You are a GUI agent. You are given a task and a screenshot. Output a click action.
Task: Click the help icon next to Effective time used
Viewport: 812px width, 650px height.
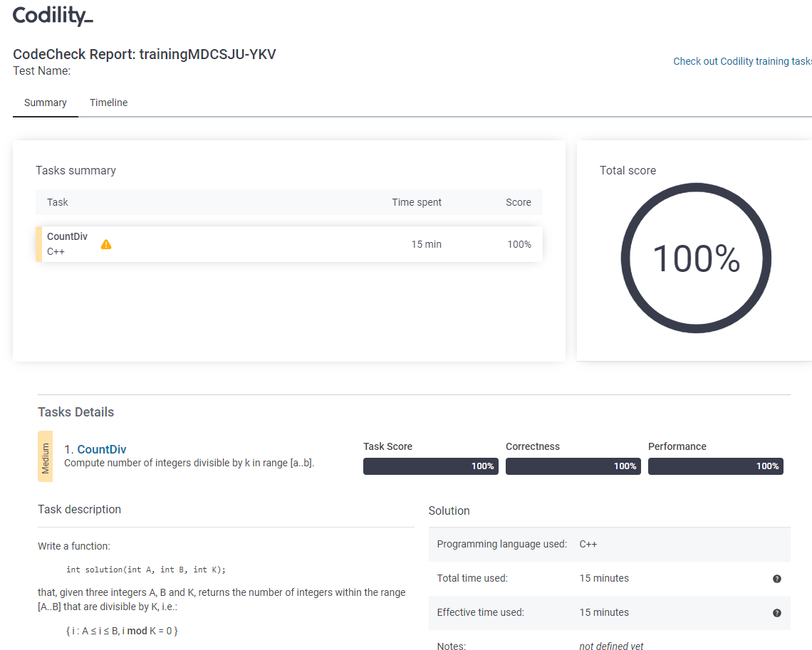pyautogui.click(x=777, y=613)
